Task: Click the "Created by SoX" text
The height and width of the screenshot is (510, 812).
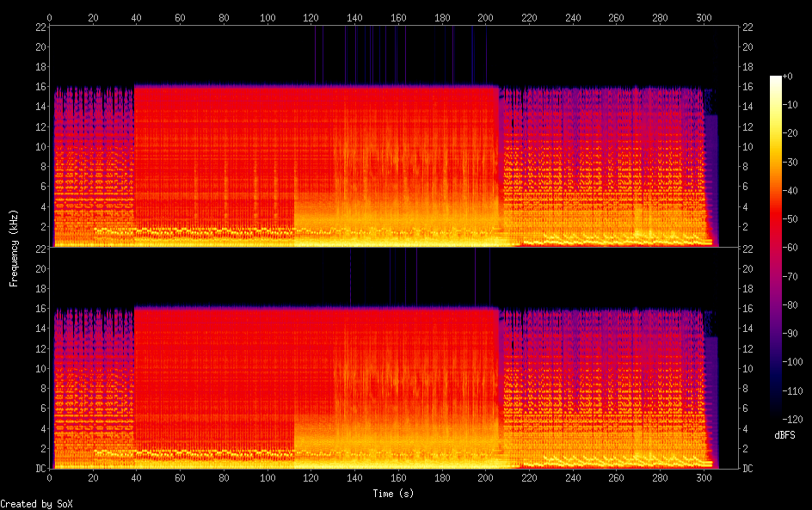Action: 36,504
